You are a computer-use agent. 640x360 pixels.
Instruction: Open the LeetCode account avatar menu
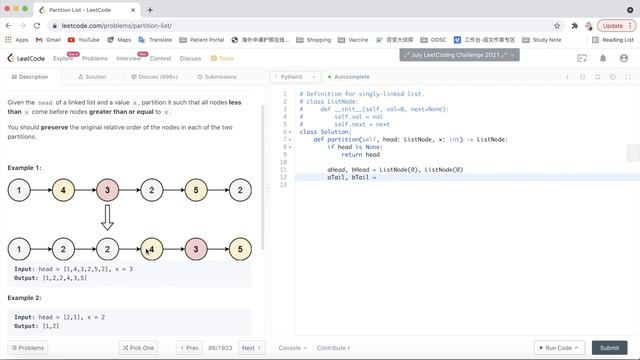pyautogui.click(x=624, y=58)
